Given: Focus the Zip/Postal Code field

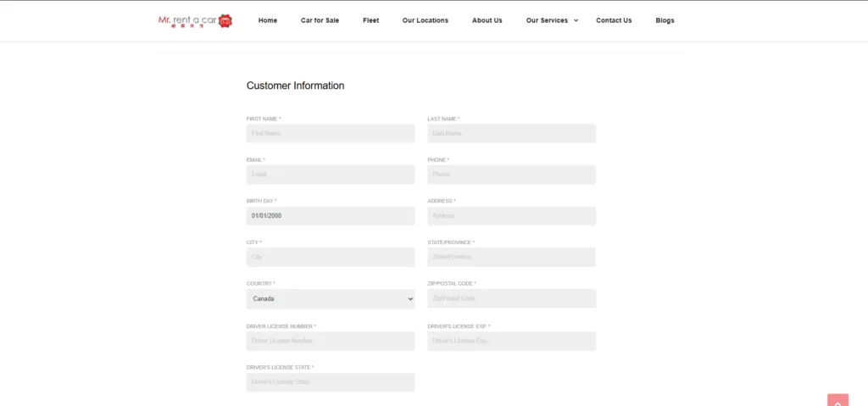Looking at the screenshot, I should (x=511, y=298).
